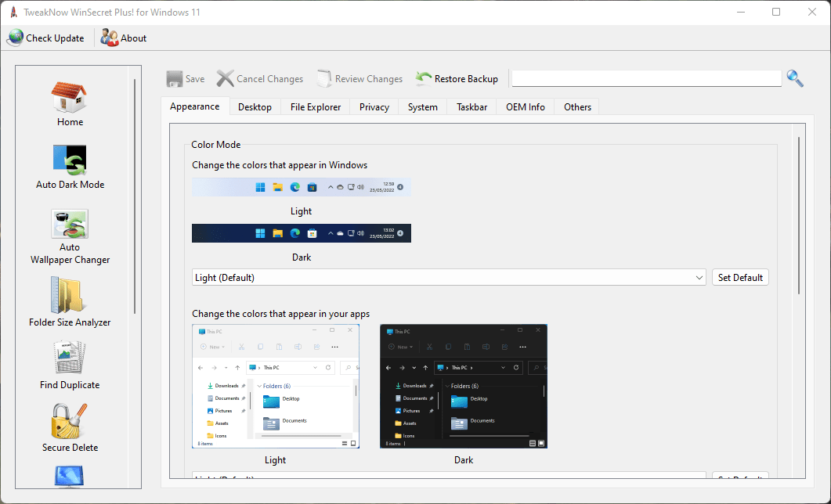Image resolution: width=831 pixels, height=504 pixels.
Task: Switch to the Desktop tab
Action: pos(255,107)
